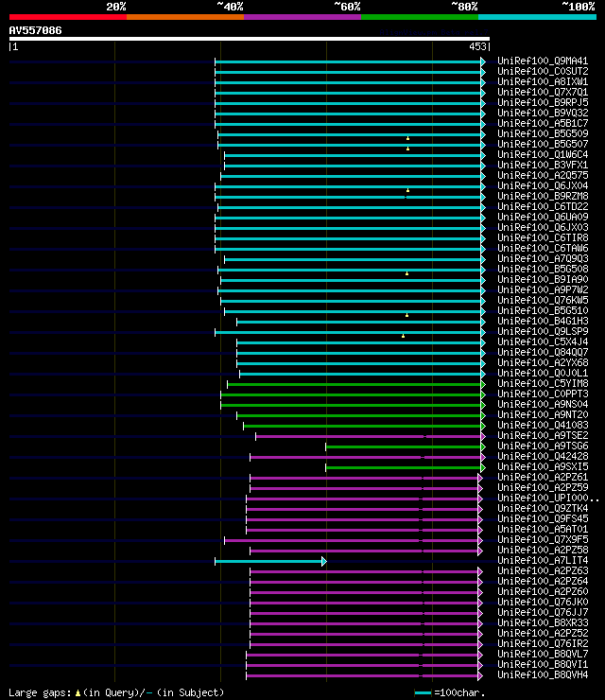Click the UniRef100_B8QVH4 label
The width and height of the screenshot is (605, 700).
[543, 674]
